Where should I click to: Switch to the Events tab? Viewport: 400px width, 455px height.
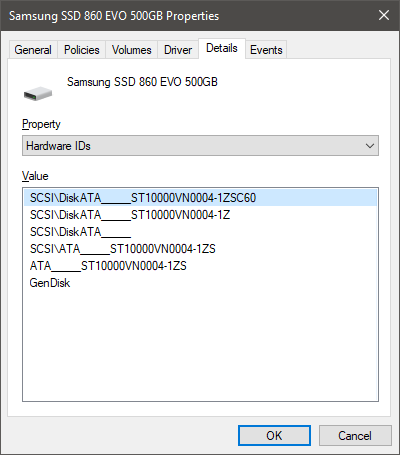point(266,50)
